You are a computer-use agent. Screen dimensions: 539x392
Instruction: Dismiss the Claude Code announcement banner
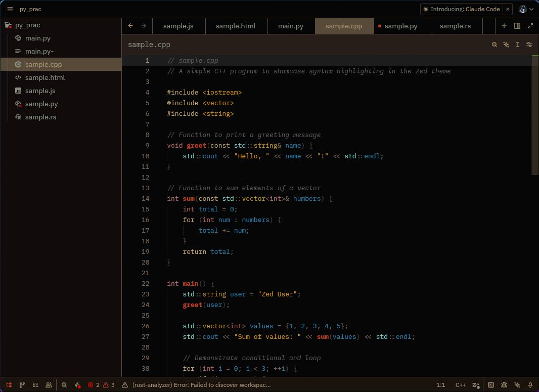click(x=507, y=9)
